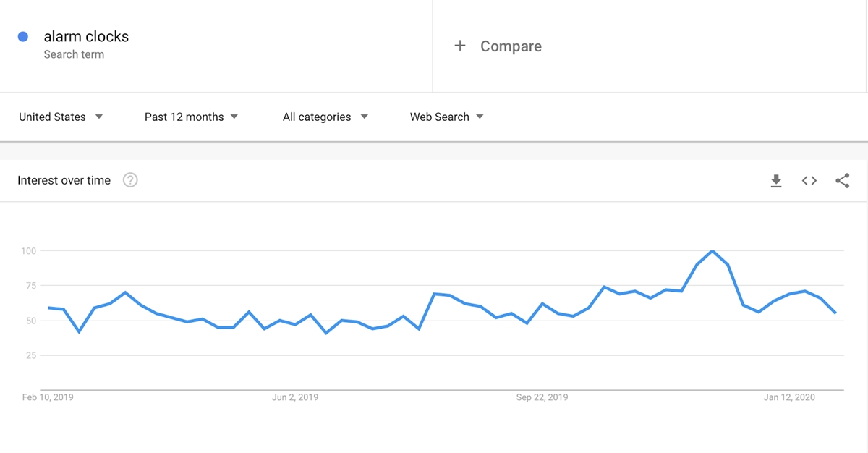Open the Web Search type dropdown
This screenshot has height=453, width=868.
pos(447,117)
